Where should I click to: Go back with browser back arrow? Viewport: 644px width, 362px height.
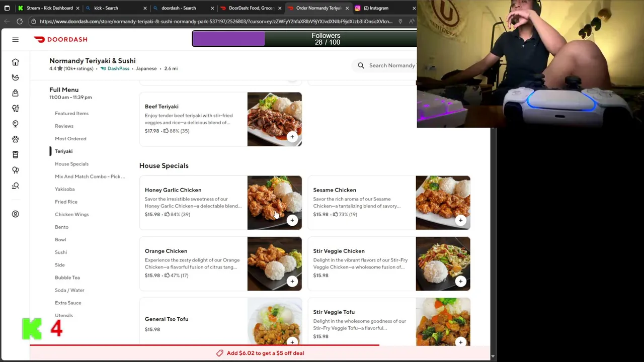coord(7,21)
